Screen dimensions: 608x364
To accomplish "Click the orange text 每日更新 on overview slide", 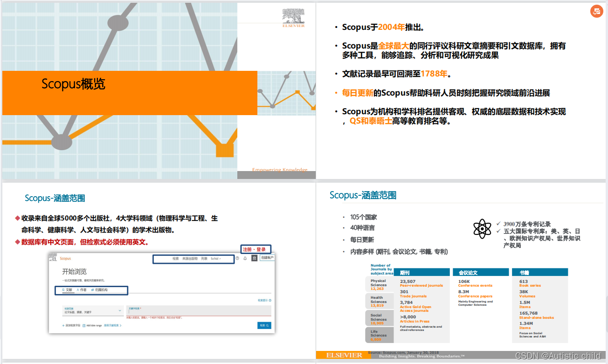I will coord(358,93).
